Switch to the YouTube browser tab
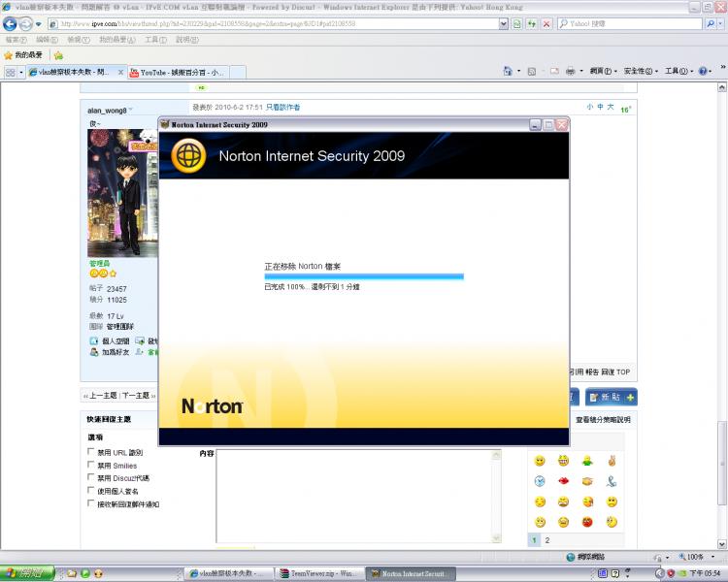The image size is (728, 582). coord(180,72)
